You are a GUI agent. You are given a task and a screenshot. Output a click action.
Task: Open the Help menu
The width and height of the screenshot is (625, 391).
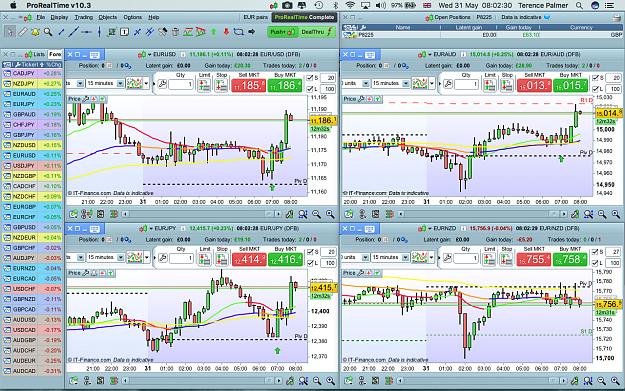click(x=154, y=18)
